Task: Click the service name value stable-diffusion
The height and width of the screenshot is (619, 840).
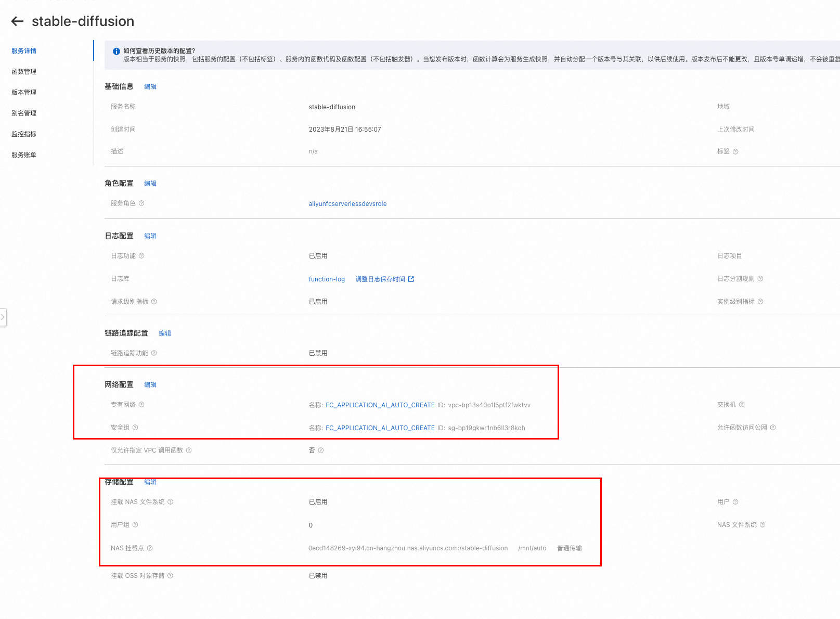Action: (332, 107)
